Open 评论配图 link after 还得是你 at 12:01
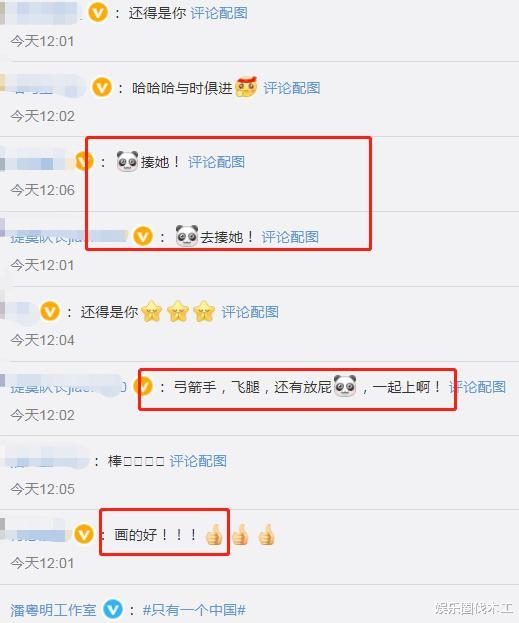 [x=219, y=13]
